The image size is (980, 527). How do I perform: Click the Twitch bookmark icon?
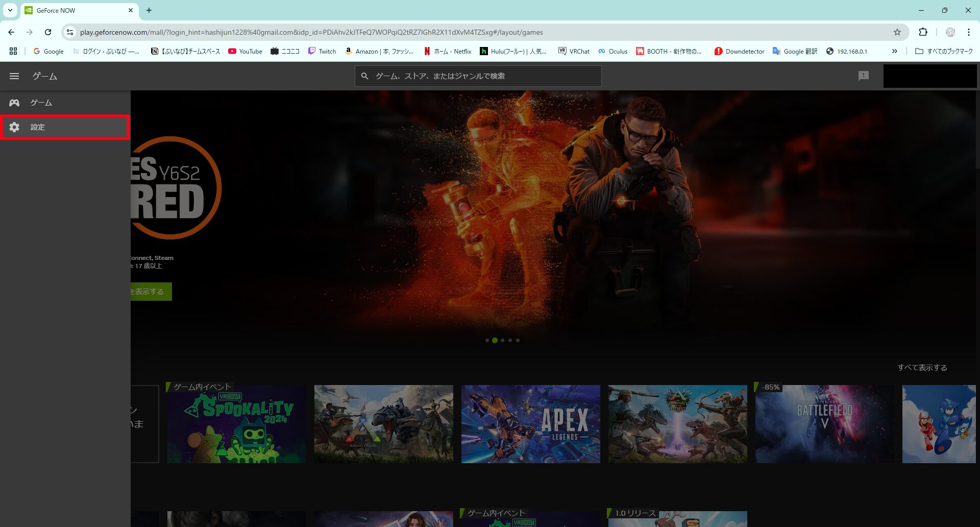[312, 51]
